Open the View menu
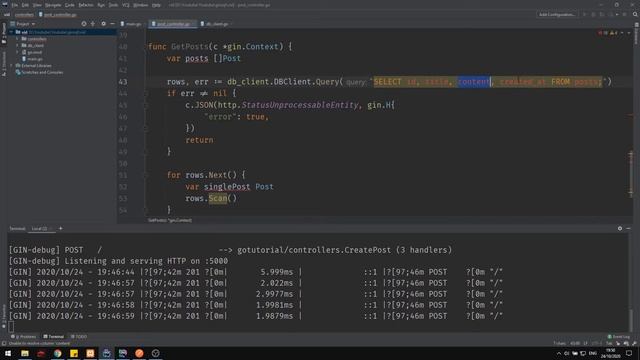 (37, 5)
